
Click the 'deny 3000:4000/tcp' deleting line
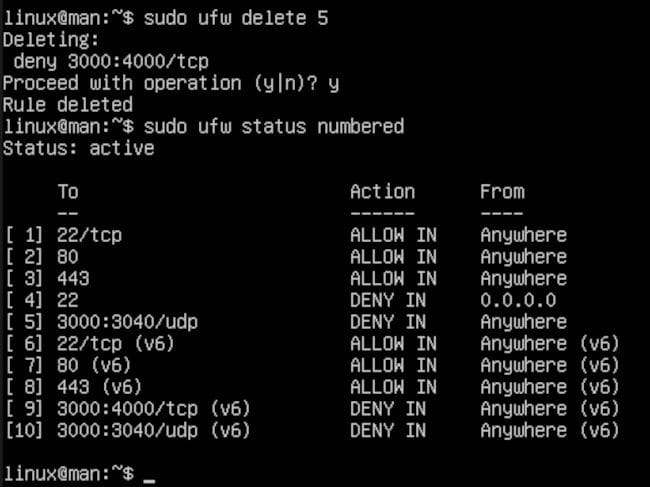(x=111, y=62)
